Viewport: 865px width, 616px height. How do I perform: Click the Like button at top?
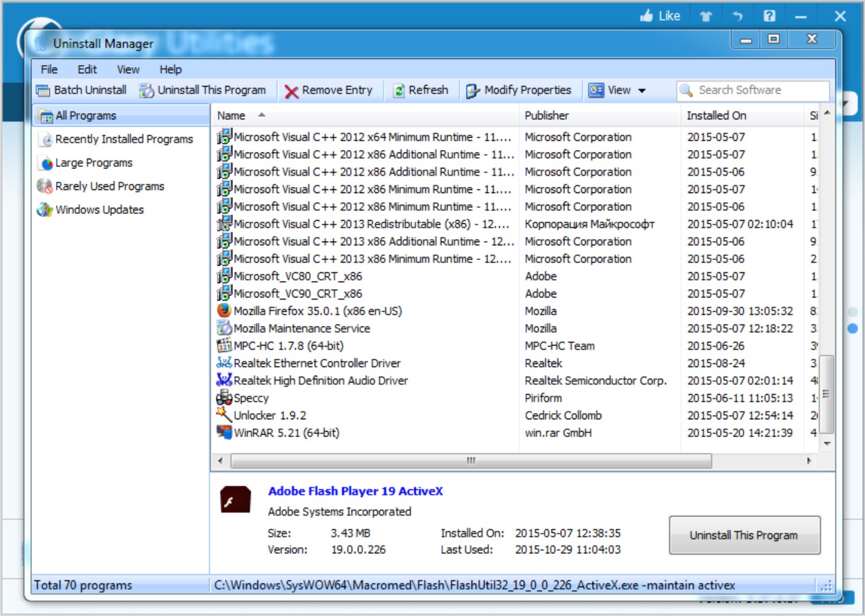pos(661,15)
